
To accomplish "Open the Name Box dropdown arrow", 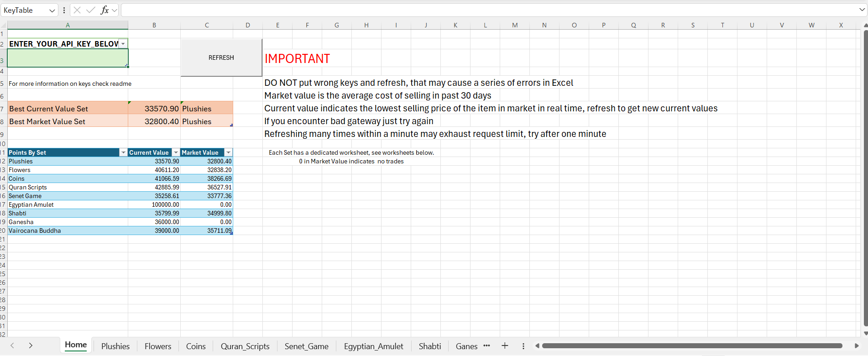I will click(52, 10).
